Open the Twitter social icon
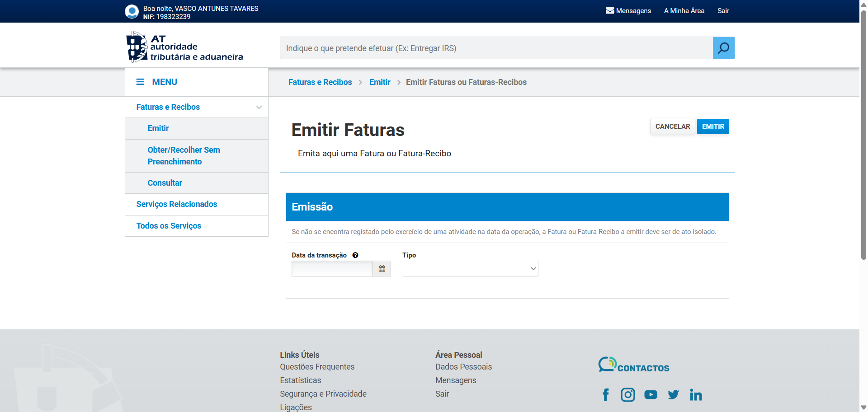868x412 pixels. point(673,395)
